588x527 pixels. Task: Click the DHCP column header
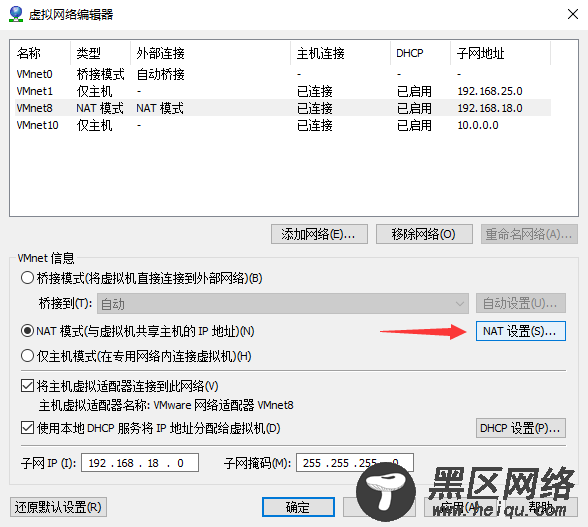(420, 53)
